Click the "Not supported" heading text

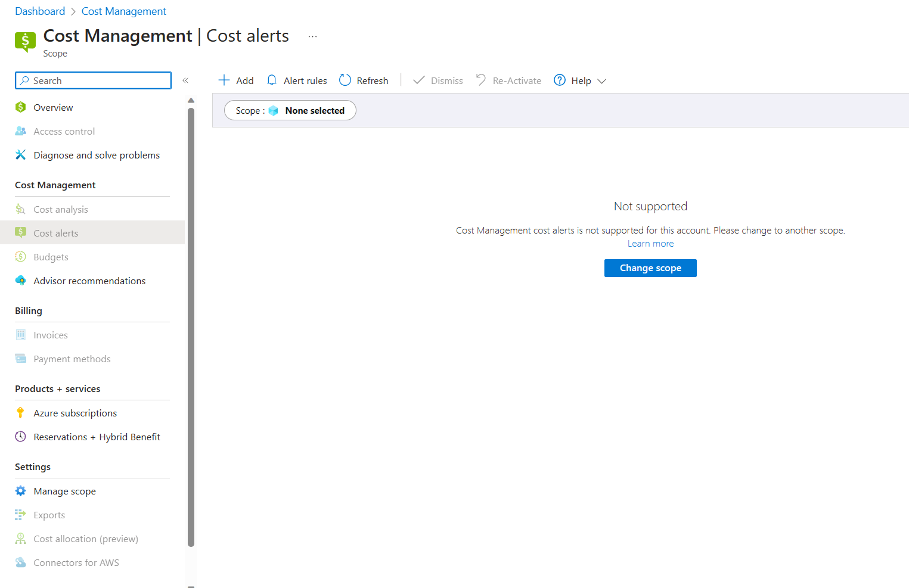click(x=650, y=206)
